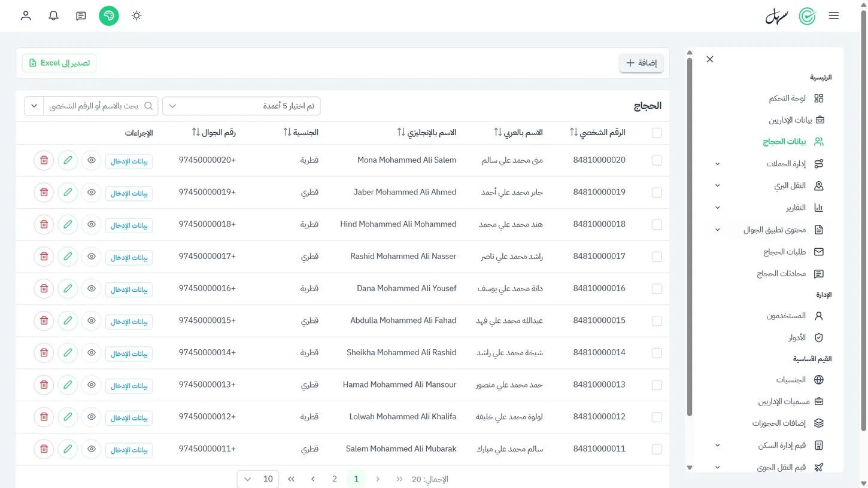Edit row 84810000020 with pencil icon
The width and height of the screenshot is (868, 488).
[68, 160]
